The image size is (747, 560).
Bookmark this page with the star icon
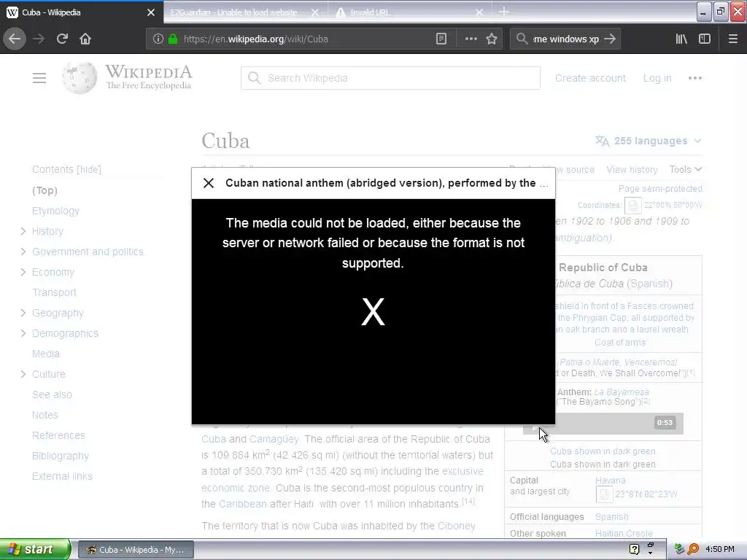tap(492, 39)
